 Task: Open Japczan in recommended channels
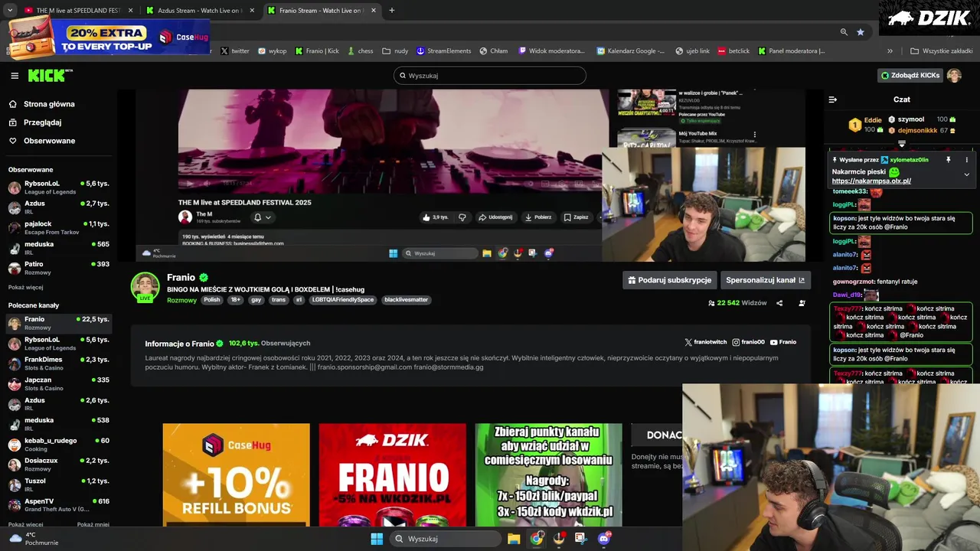coord(59,383)
